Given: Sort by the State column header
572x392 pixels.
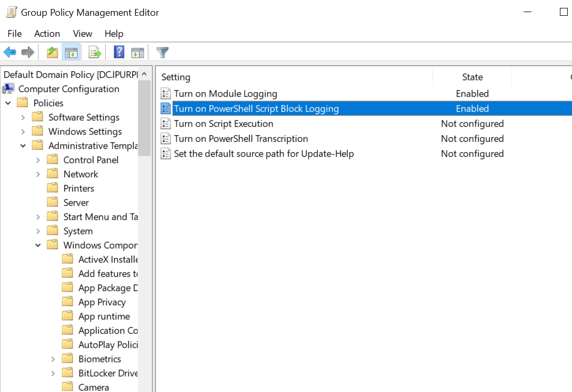Looking at the screenshot, I should (473, 77).
